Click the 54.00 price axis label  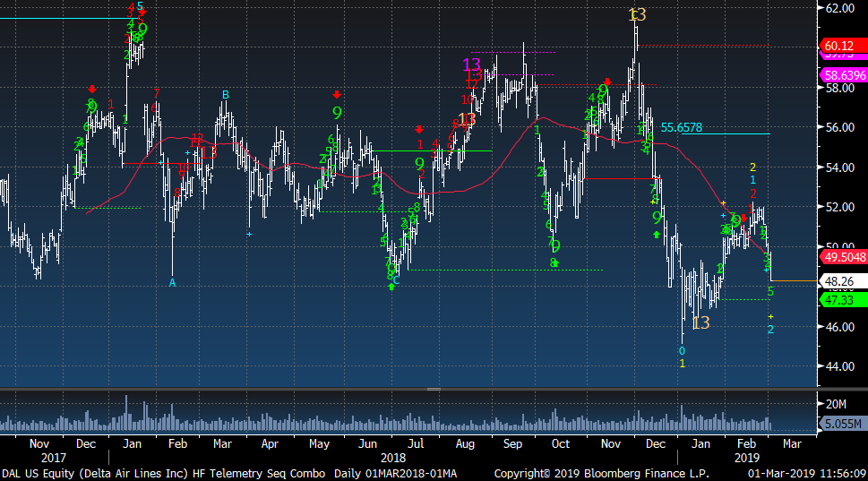click(x=839, y=167)
